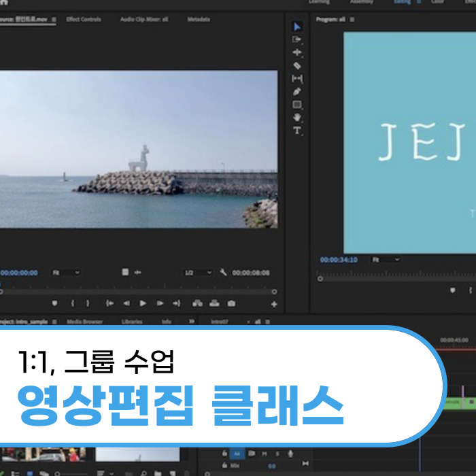Solo track A4 with S button
The width and height of the screenshot is (476, 476).
click(277, 454)
